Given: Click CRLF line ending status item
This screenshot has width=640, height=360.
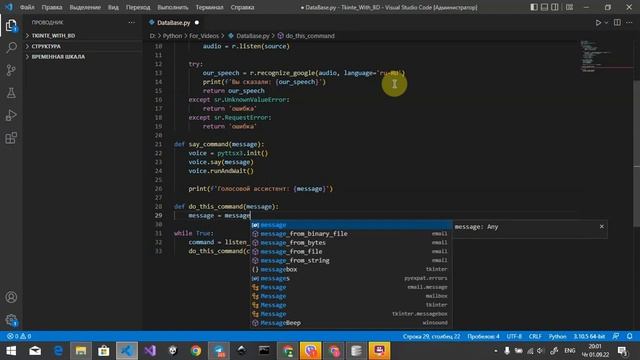Looking at the screenshot, I should tap(535, 336).
